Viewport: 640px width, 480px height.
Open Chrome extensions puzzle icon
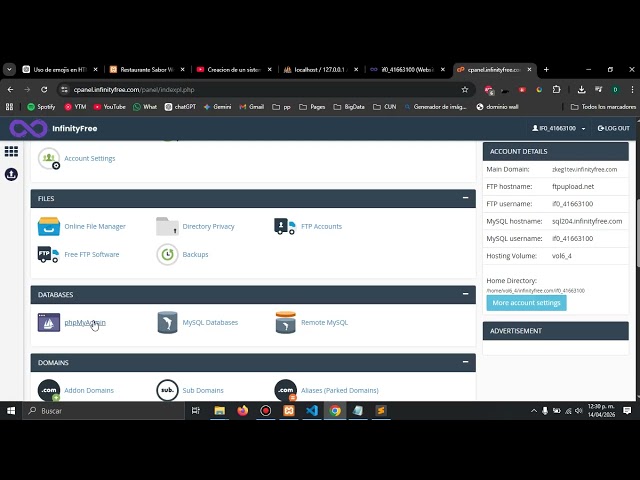(556, 90)
